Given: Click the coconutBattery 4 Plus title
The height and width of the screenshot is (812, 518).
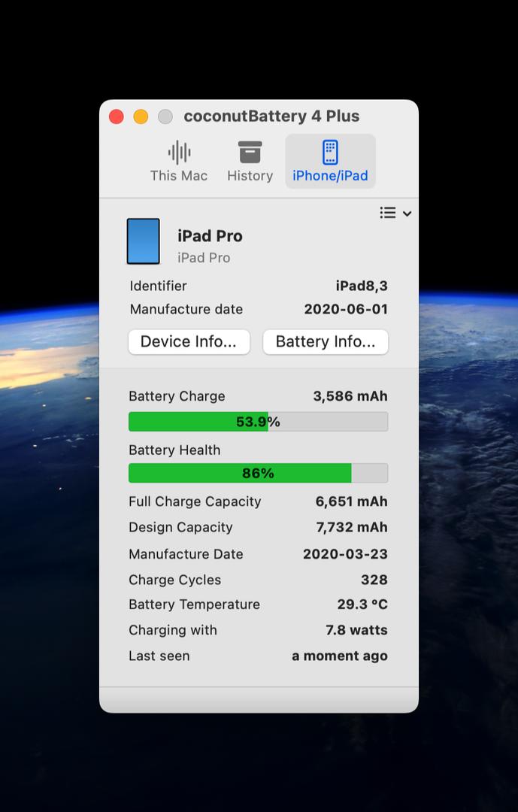Looking at the screenshot, I should 271,116.
